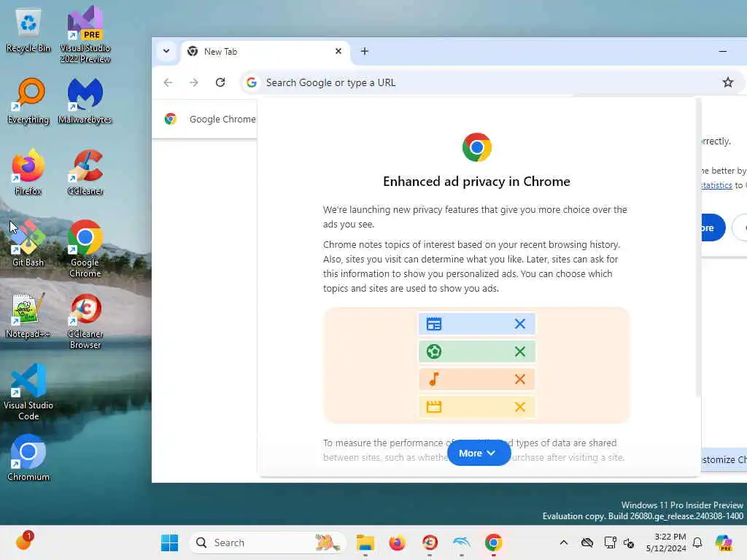Close the New Tab tab
747x560 pixels.
click(x=338, y=51)
